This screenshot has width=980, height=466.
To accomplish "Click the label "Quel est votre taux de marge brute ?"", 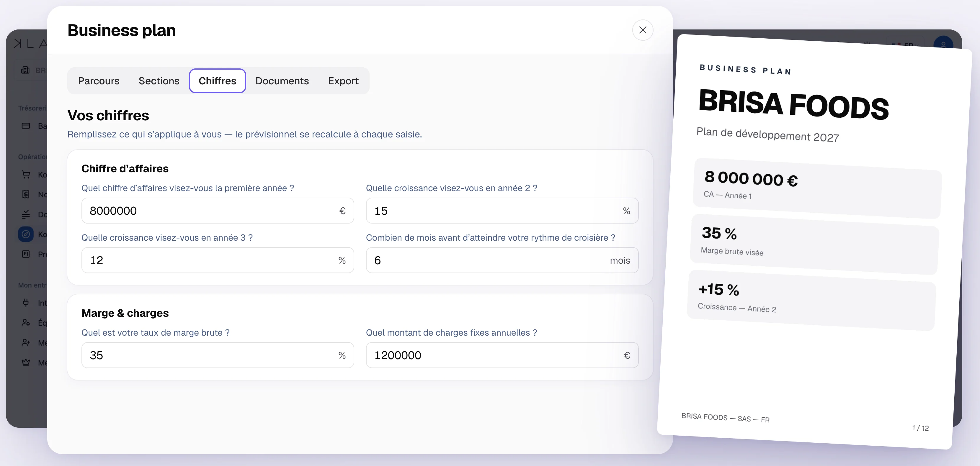I will [155, 333].
